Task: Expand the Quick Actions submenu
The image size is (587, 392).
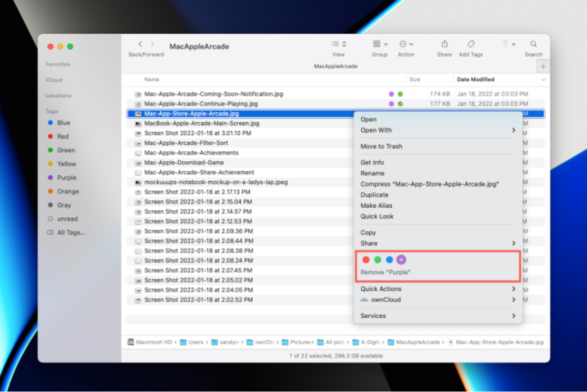Action: (x=514, y=289)
